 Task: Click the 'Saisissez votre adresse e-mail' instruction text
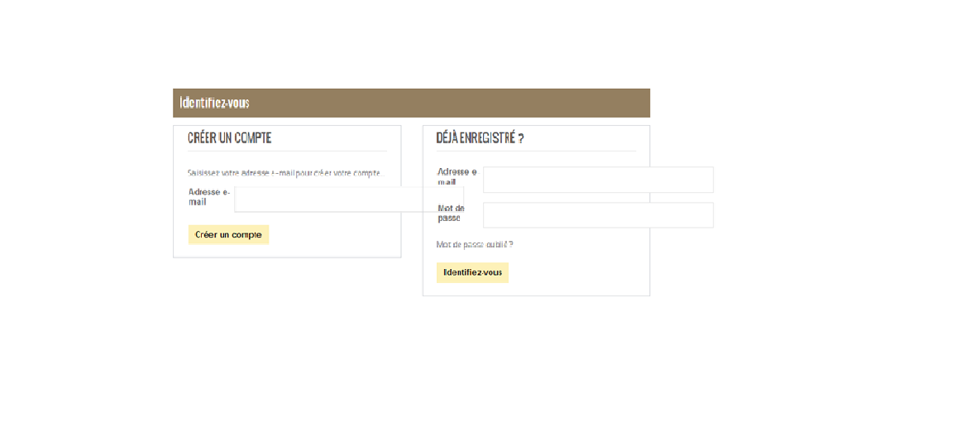coord(285,173)
